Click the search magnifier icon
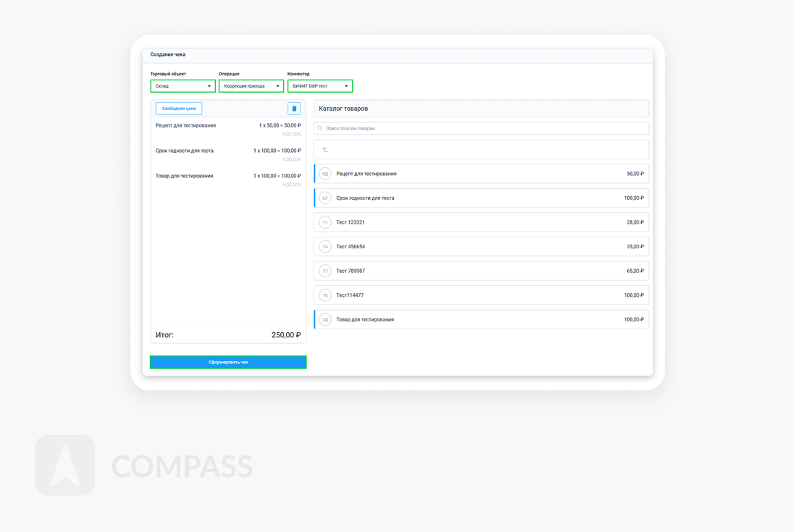 (x=320, y=128)
